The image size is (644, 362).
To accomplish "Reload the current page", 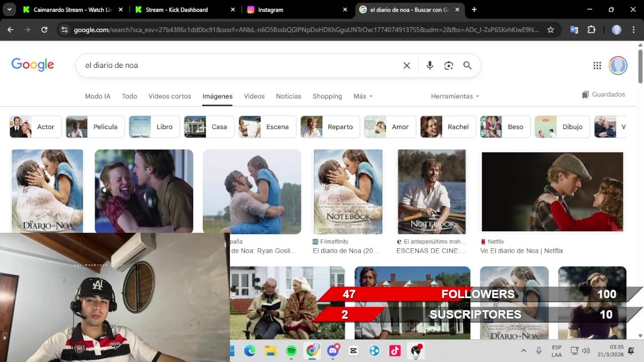I will [44, 30].
